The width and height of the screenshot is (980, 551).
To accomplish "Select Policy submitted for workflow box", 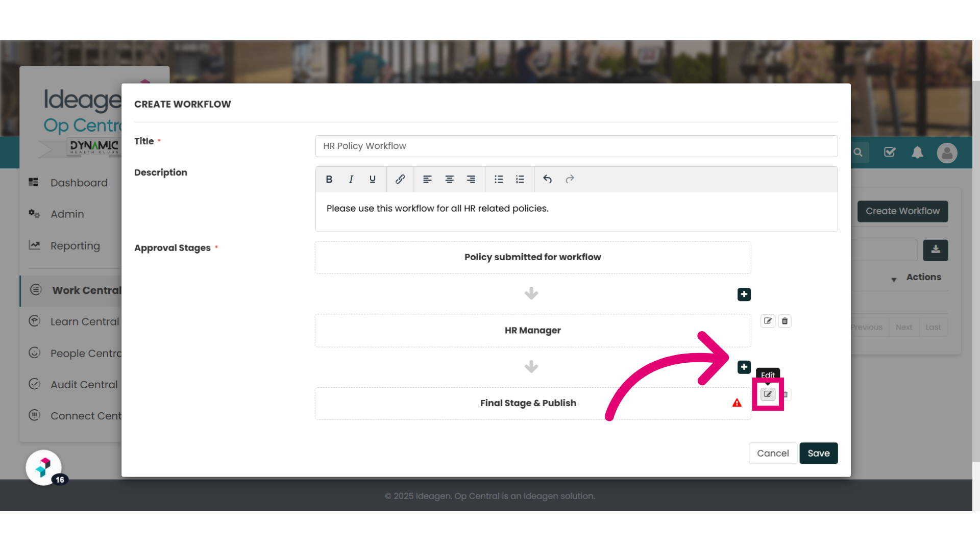I will point(533,257).
